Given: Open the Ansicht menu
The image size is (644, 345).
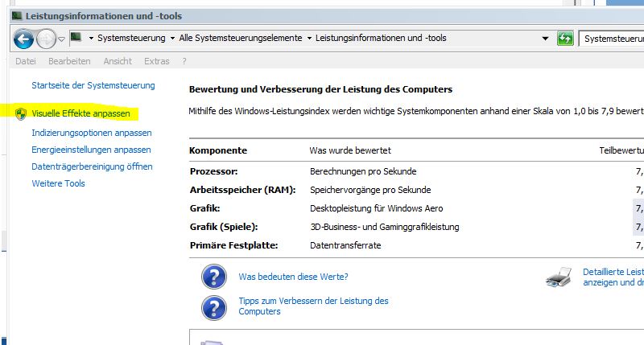Looking at the screenshot, I should point(118,61).
